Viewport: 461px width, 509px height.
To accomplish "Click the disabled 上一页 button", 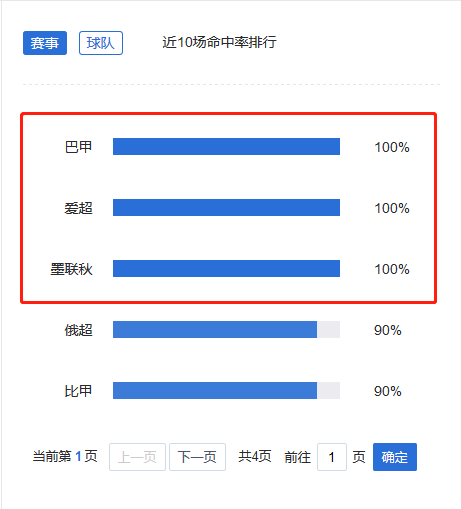I will click(137, 457).
